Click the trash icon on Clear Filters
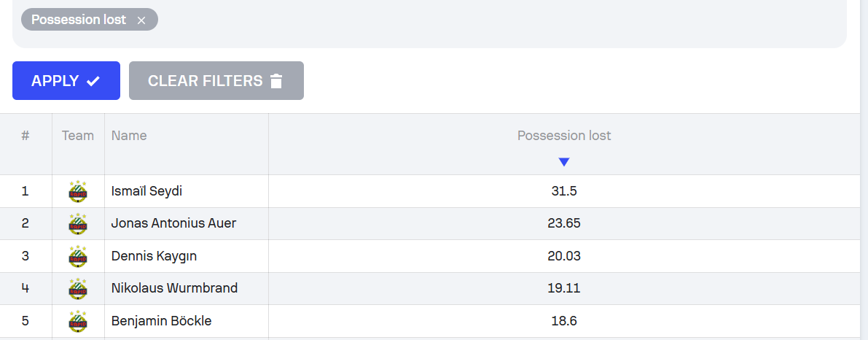 click(x=276, y=81)
